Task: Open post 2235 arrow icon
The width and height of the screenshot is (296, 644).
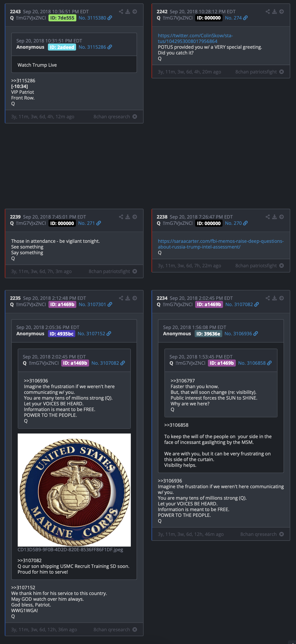Action: click(x=135, y=298)
